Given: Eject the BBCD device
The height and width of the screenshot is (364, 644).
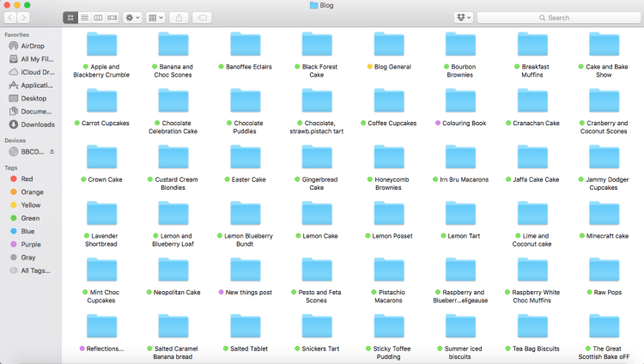Looking at the screenshot, I should (x=52, y=151).
